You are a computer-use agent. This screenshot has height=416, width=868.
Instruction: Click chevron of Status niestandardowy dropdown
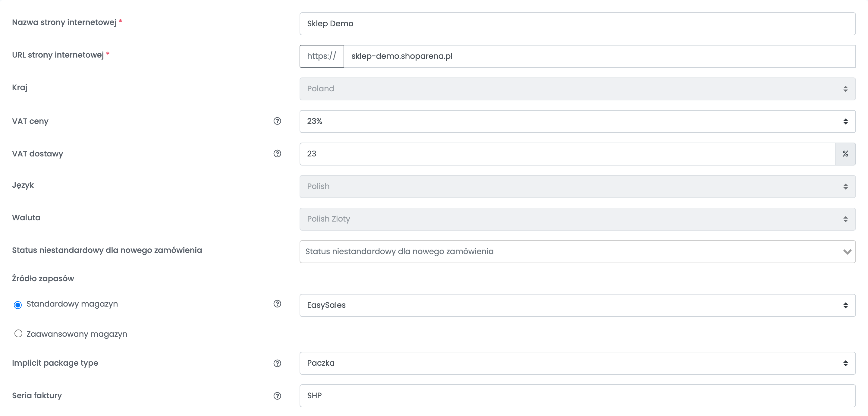tap(847, 252)
